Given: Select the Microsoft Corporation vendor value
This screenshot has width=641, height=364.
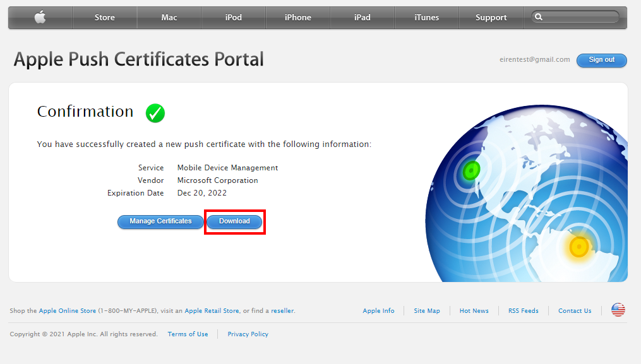Looking at the screenshot, I should click(217, 180).
